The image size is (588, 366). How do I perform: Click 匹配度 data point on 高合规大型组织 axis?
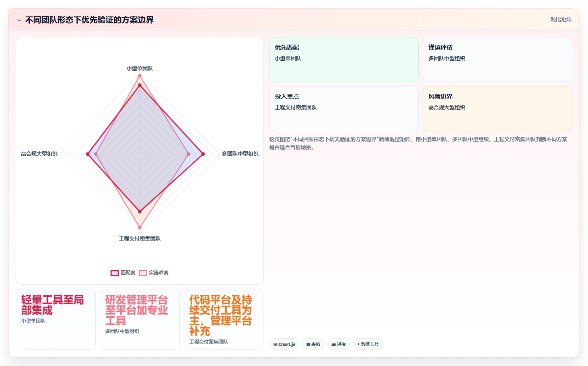(88, 154)
